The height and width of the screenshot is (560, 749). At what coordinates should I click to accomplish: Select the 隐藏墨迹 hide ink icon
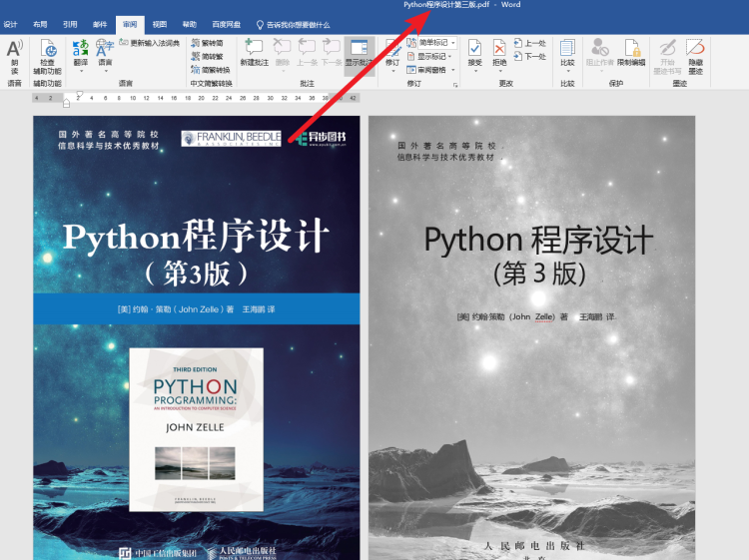(x=695, y=54)
